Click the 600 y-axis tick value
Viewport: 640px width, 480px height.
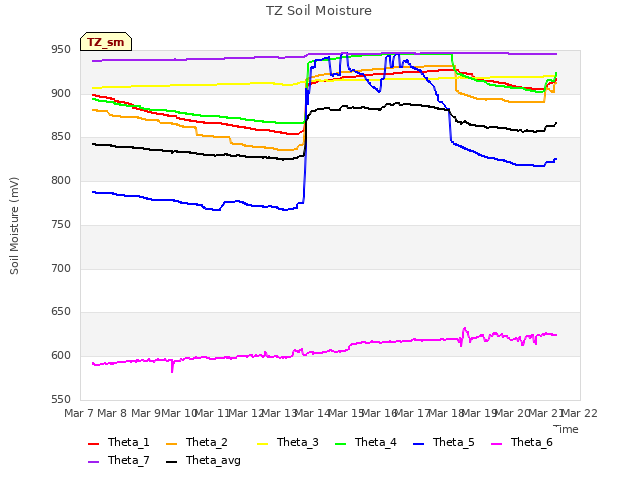(x=61, y=356)
